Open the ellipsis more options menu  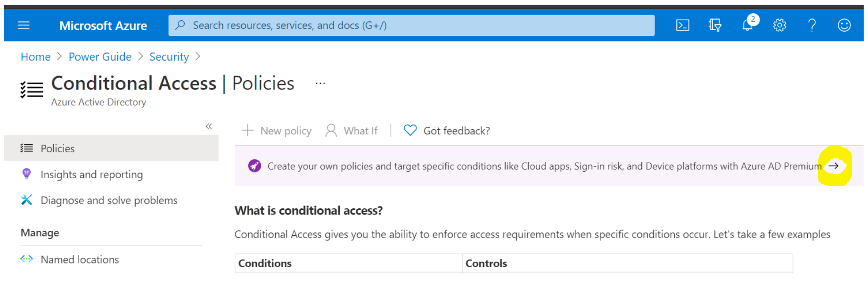coord(320,83)
